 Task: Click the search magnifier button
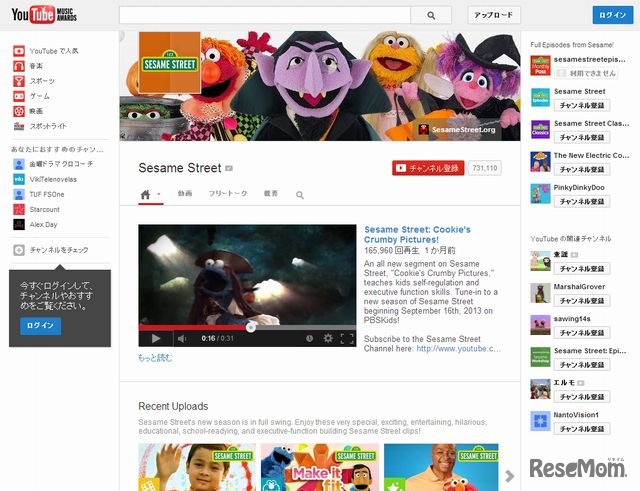coord(431,16)
